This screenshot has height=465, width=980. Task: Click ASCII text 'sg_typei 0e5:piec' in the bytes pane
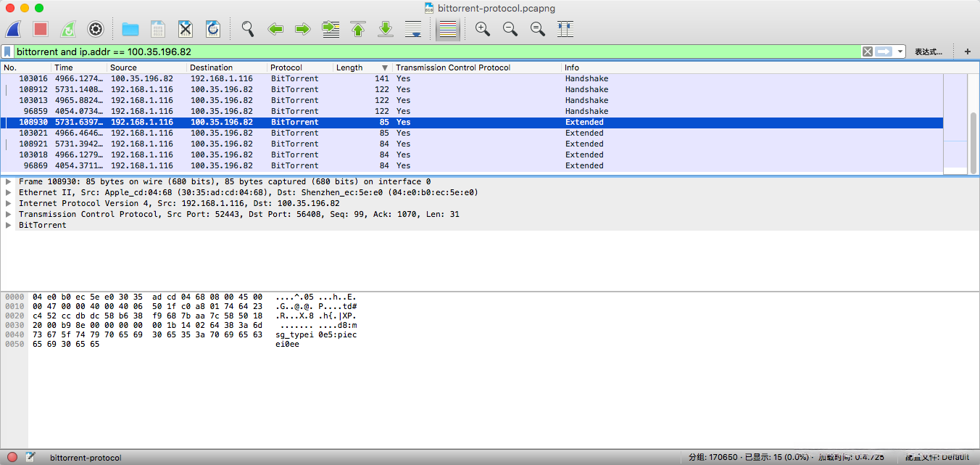click(x=316, y=335)
